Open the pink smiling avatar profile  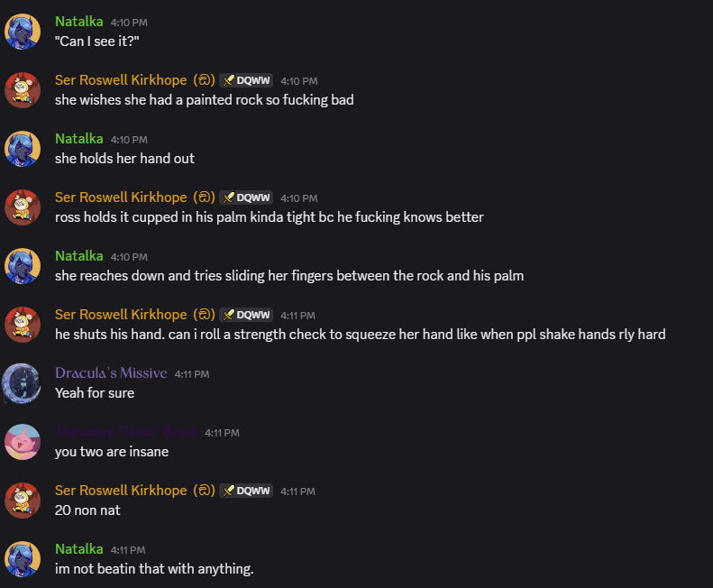(23, 442)
